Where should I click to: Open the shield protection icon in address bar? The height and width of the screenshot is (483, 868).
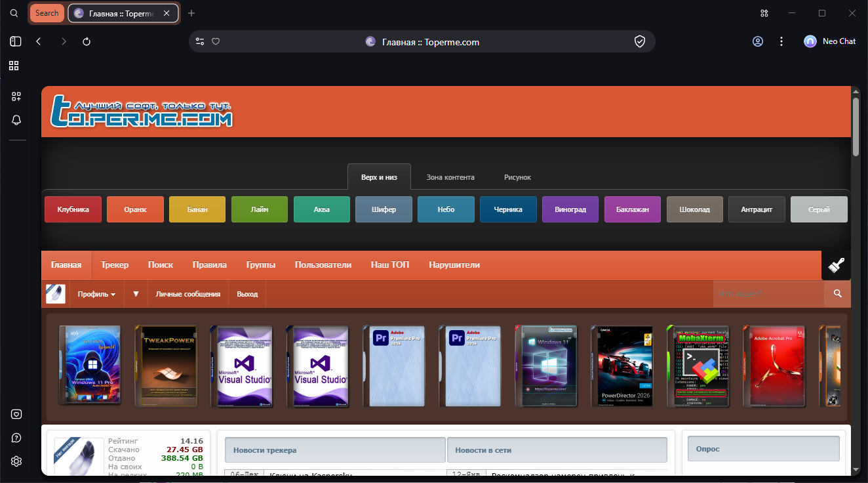[640, 41]
